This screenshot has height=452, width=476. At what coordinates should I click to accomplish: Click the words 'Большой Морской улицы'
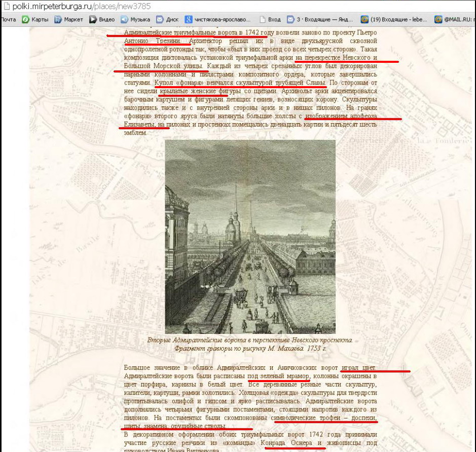click(x=163, y=66)
